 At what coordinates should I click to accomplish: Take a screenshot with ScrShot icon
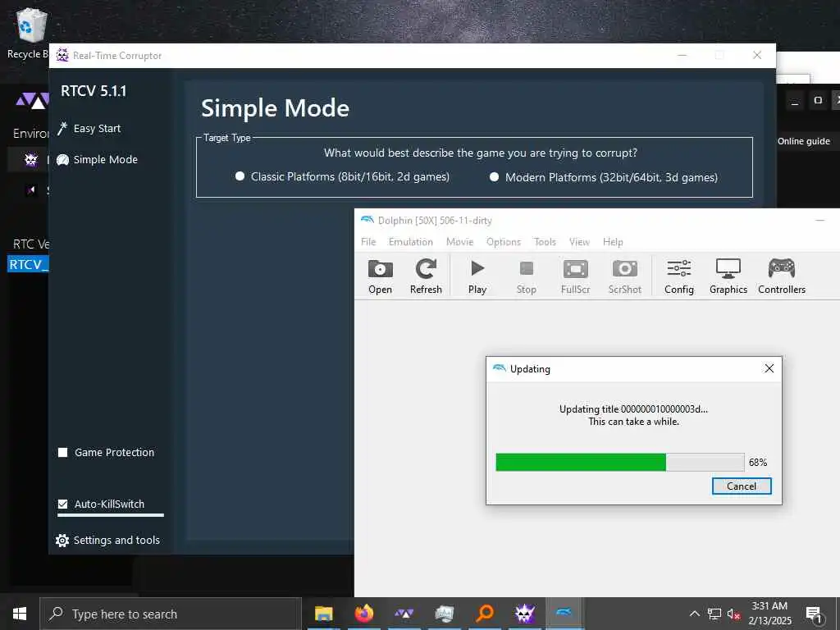(x=624, y=276)
